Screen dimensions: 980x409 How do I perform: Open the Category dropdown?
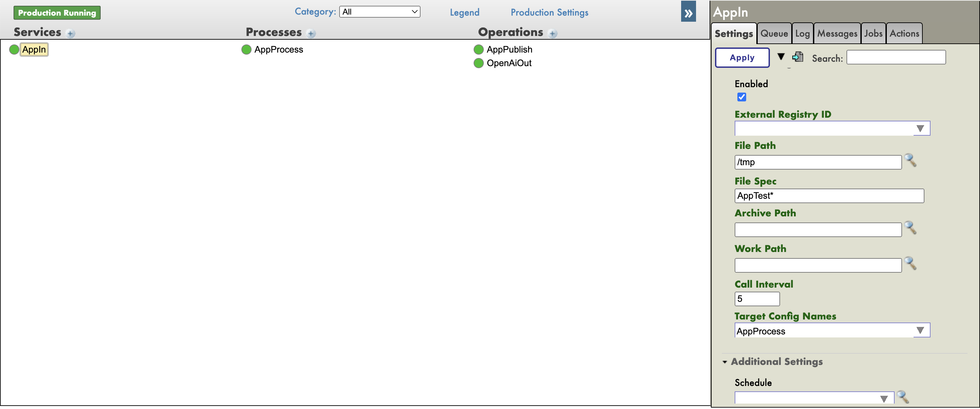tap(379, 12)
